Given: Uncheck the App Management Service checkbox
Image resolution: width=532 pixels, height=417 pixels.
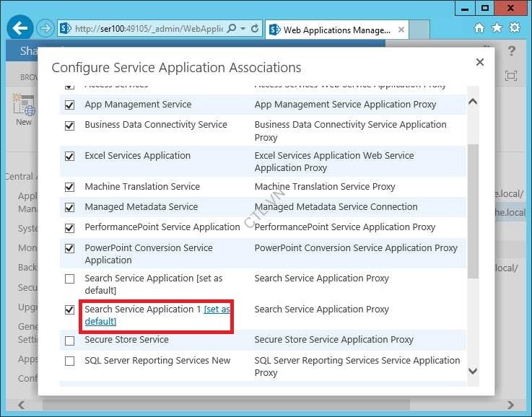Looking at the screenshot, I should point(69,105).
